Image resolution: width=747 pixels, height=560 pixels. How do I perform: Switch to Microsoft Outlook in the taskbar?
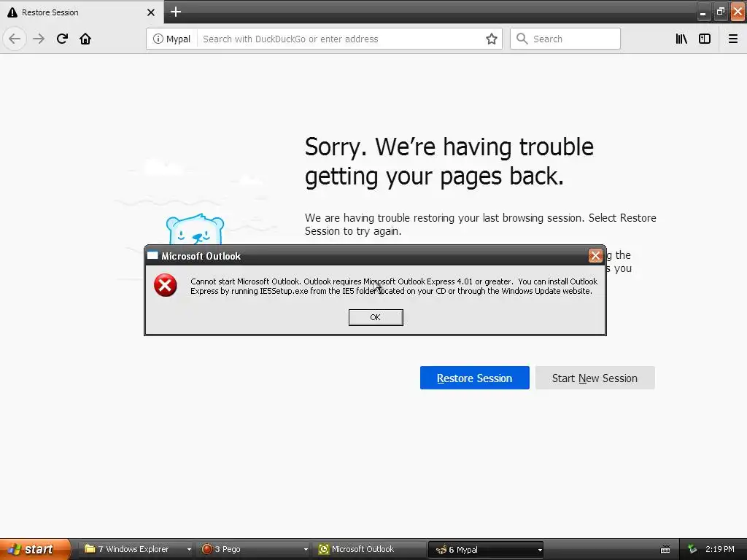click(x=369, y=549)
